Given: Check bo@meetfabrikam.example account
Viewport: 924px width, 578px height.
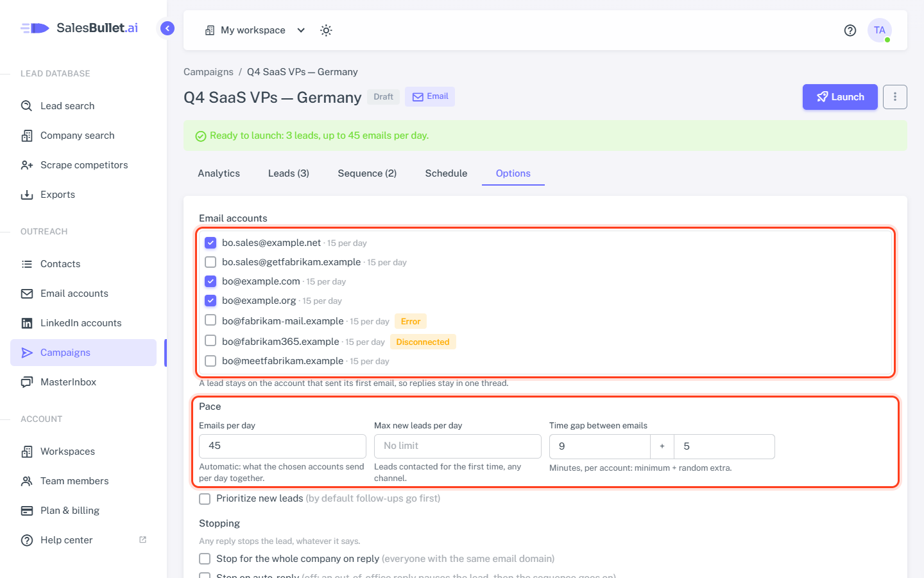Looking at the screenshot, I should click(x=210, y=361).
